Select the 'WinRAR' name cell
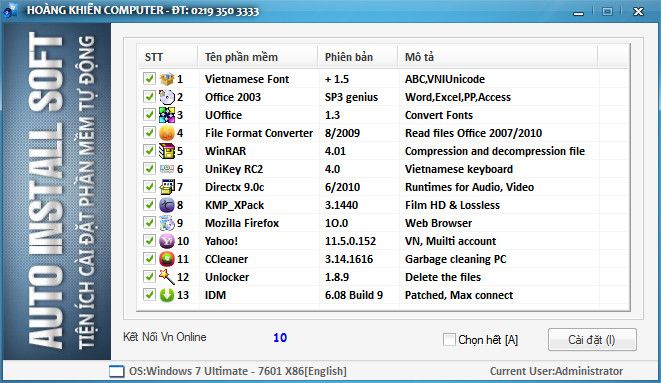 tap(226, 151)
